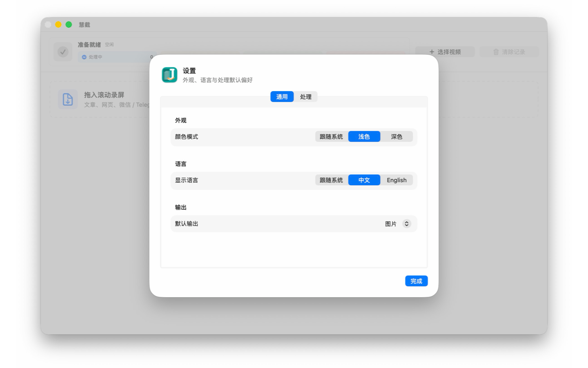Switch to the 处理 tab
Image resolution: width=588 pixels, height=368 pixels.
(305, 96)
